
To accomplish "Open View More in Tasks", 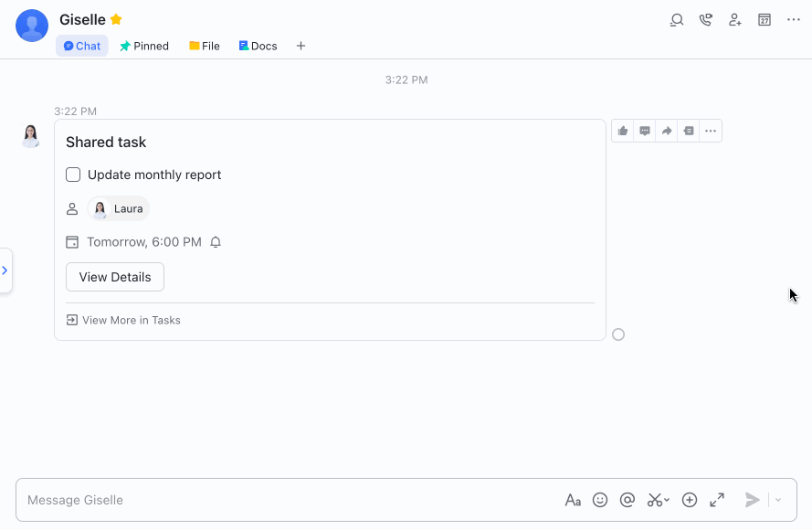I will [123, 320].
